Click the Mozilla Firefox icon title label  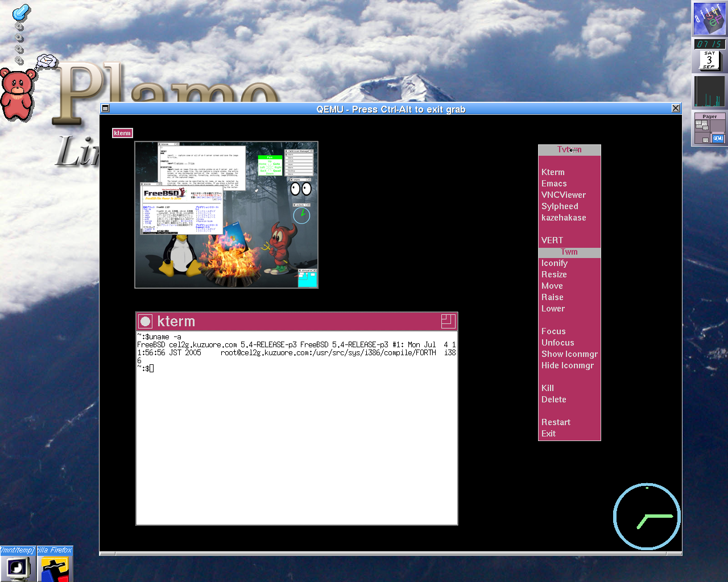(55, 550)
